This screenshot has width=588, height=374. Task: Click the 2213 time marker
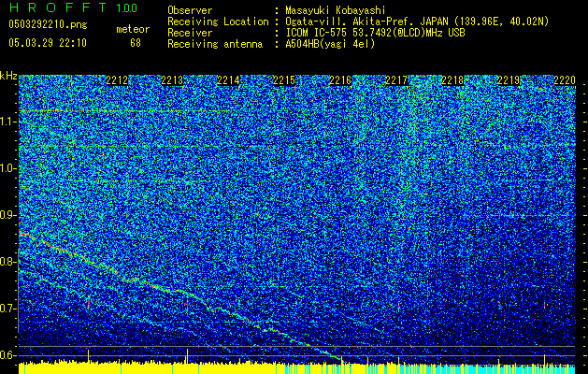click(172, 80)
